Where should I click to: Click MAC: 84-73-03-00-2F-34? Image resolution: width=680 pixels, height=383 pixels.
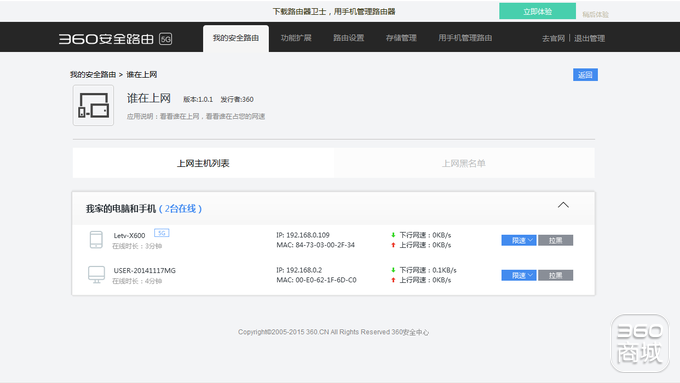(x=315, y=245)
